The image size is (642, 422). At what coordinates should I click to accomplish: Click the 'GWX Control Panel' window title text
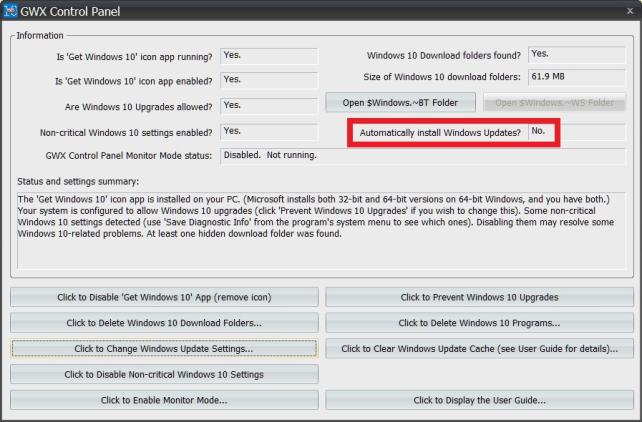[x=70, y=11]
